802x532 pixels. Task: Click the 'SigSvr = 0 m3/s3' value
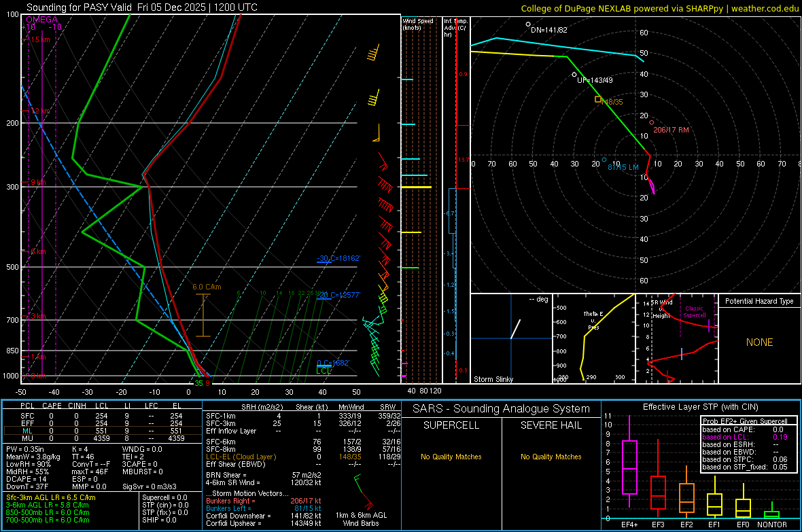click(x=150, y=486)
